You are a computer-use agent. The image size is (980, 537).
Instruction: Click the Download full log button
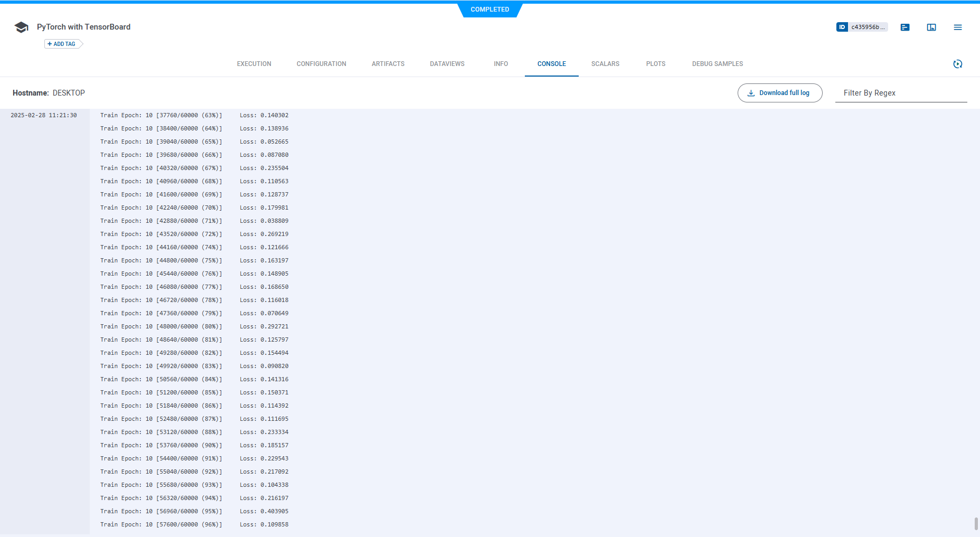[x=780, y=92]
